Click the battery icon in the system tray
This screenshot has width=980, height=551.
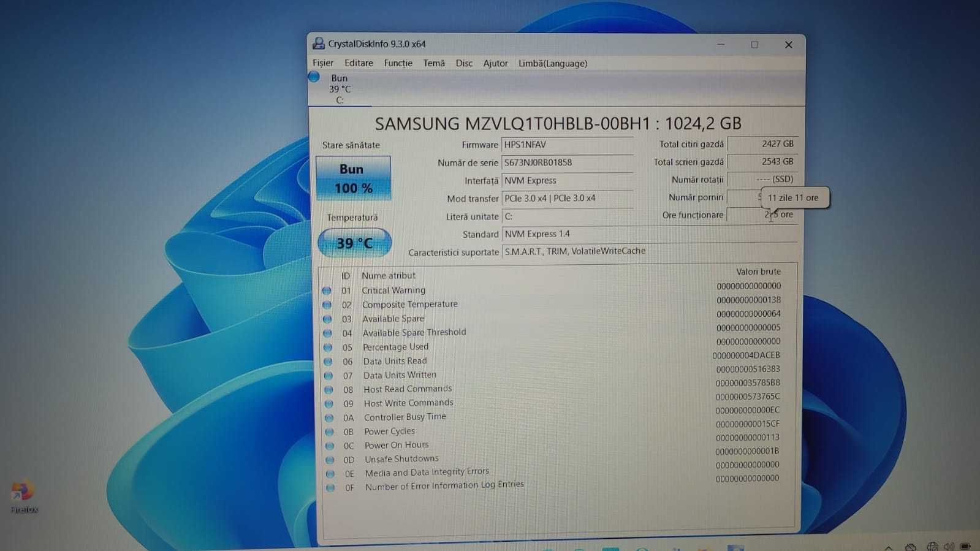[966, 545]
